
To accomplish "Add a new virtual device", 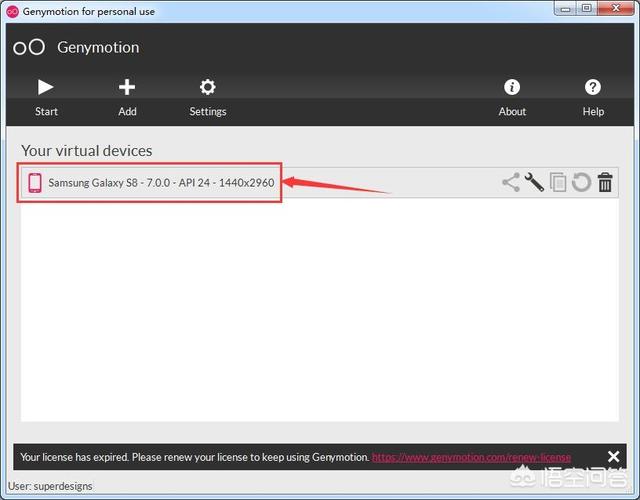I will coord(127,97).
